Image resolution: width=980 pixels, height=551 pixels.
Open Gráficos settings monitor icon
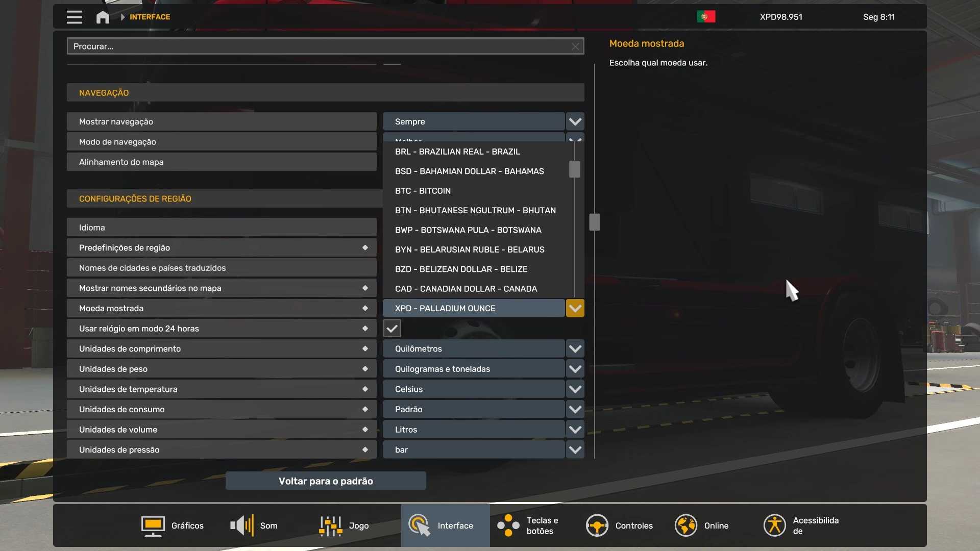pos(153,525)
